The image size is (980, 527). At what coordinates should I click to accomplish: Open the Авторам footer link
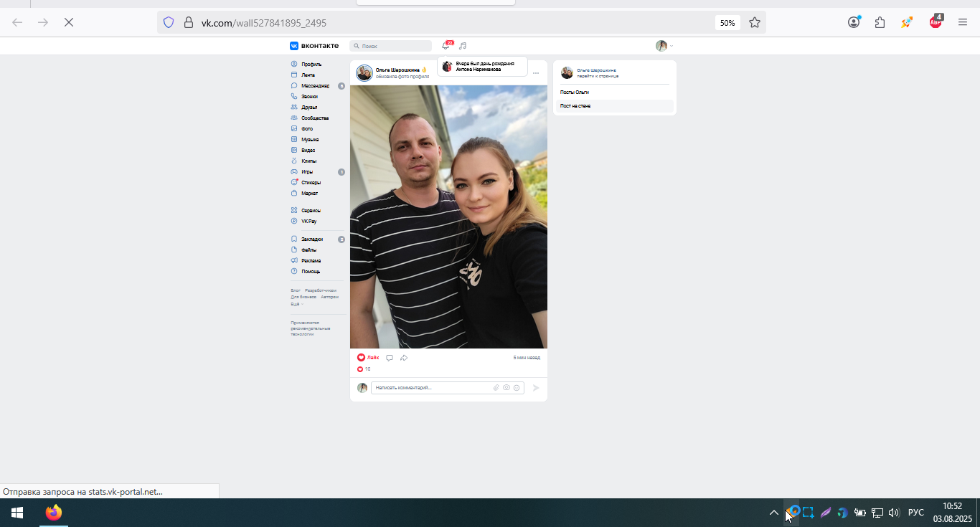pyautogui.click(x=330, y=297)
